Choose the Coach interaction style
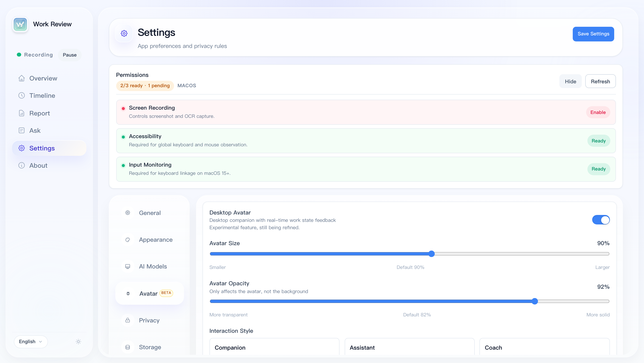The height and width of the screenshot is (363, 644). click(544, 347)
